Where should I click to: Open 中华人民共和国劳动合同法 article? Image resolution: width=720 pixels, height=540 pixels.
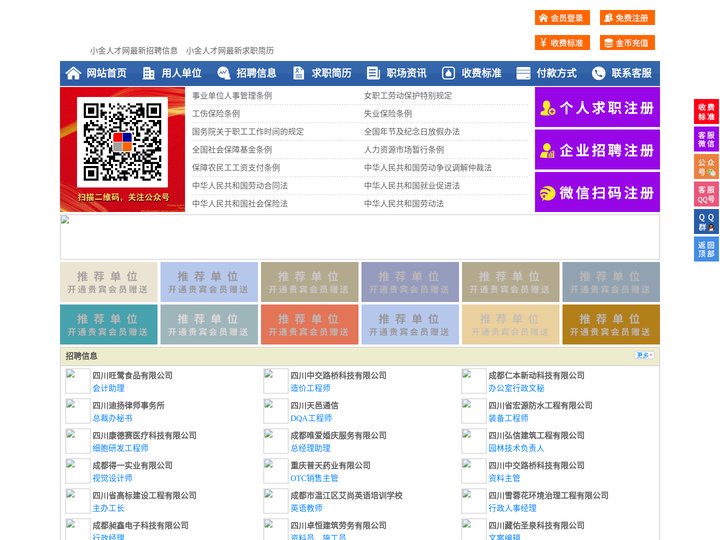[240, 186]
